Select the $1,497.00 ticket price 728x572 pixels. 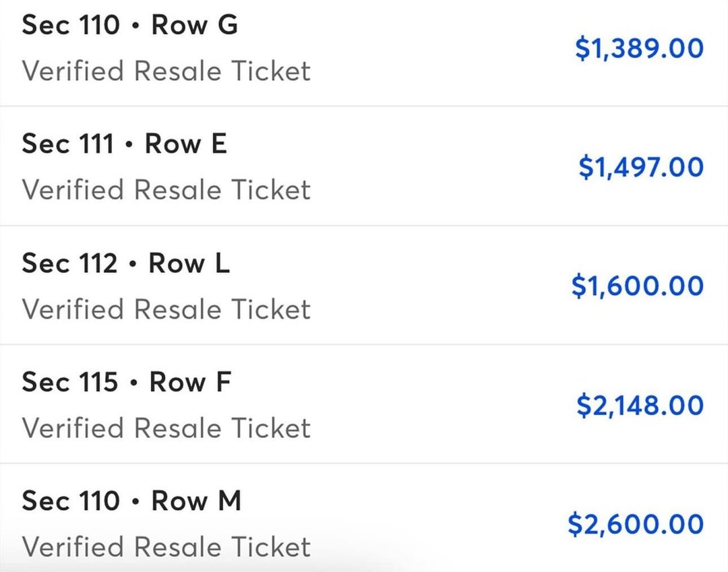coord(640,167)
